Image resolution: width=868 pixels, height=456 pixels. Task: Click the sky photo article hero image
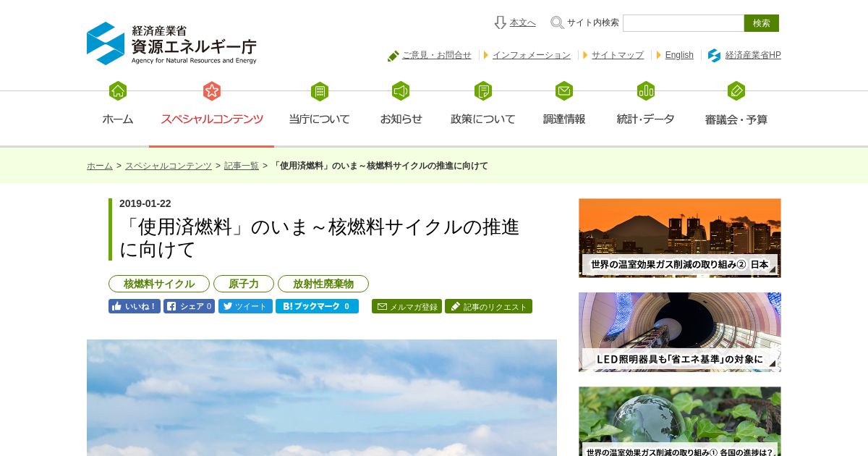pos(322,397)
